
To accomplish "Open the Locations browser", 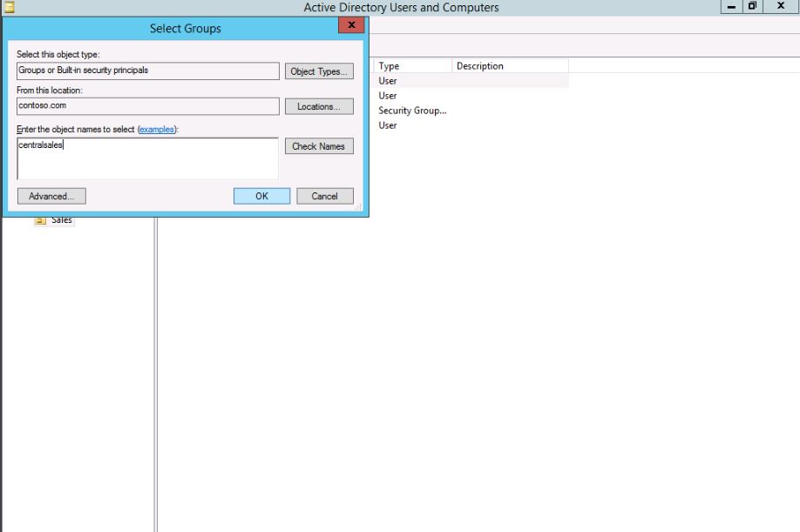I will [319, 106].
